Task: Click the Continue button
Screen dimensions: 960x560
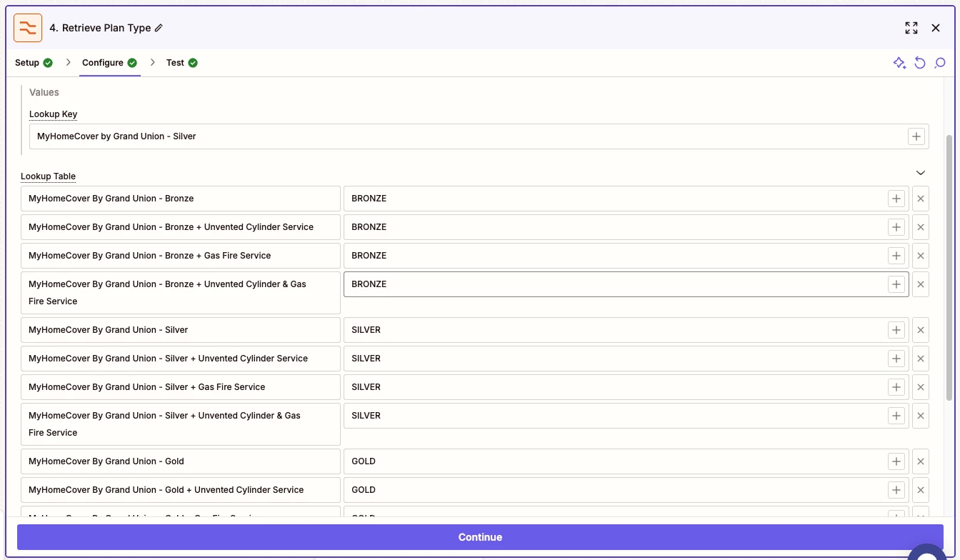Action: point(480,537)
